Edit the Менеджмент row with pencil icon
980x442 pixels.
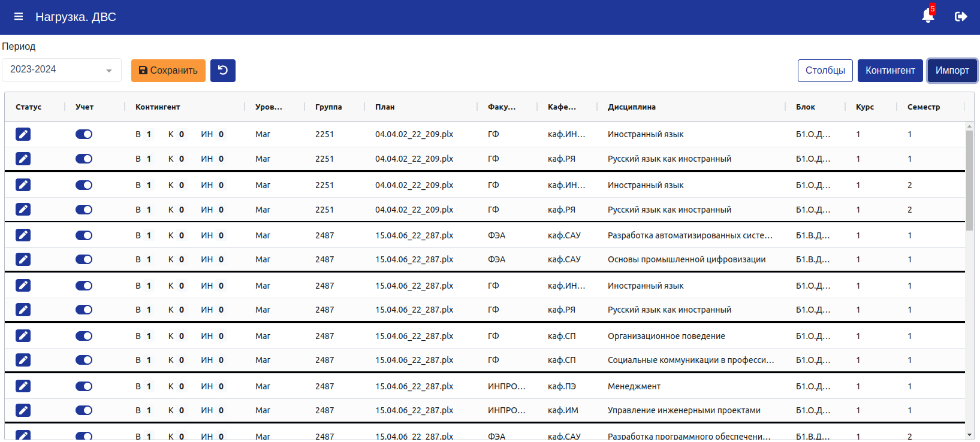[x=23, y=386]
